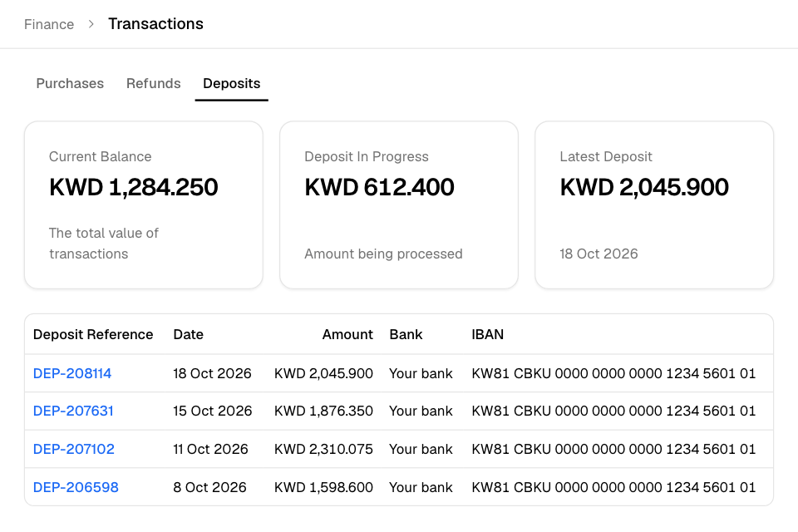Click the KWD 1,284.250 balance value

134,187
